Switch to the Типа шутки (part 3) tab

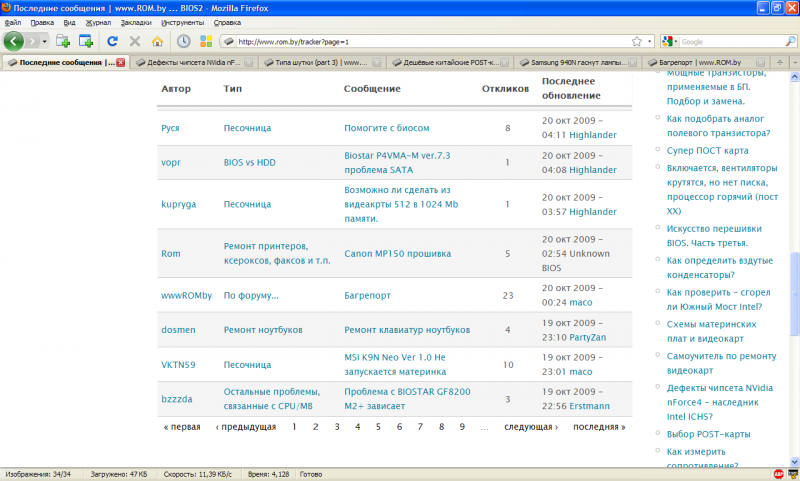pos(322,62)
